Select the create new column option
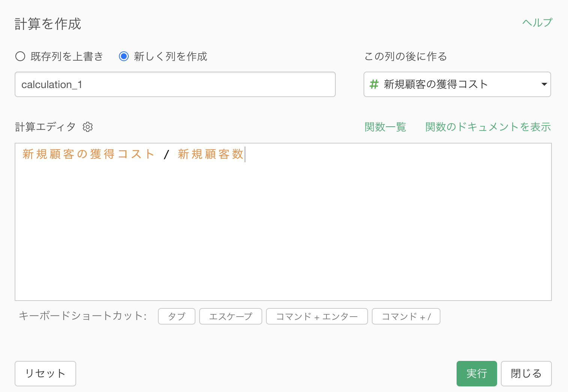This screenshot has height=392, width=568. pos(124,57)
